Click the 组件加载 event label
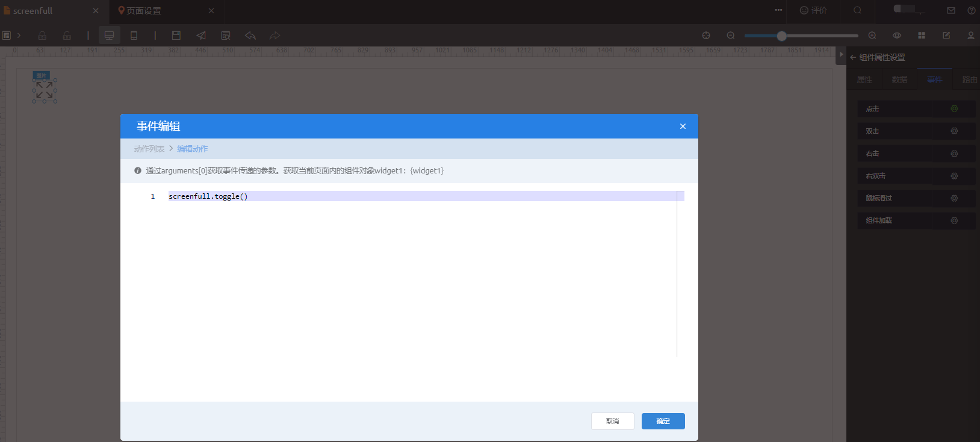The height and width of the screenshot is (442, 980). pos(879,220)
